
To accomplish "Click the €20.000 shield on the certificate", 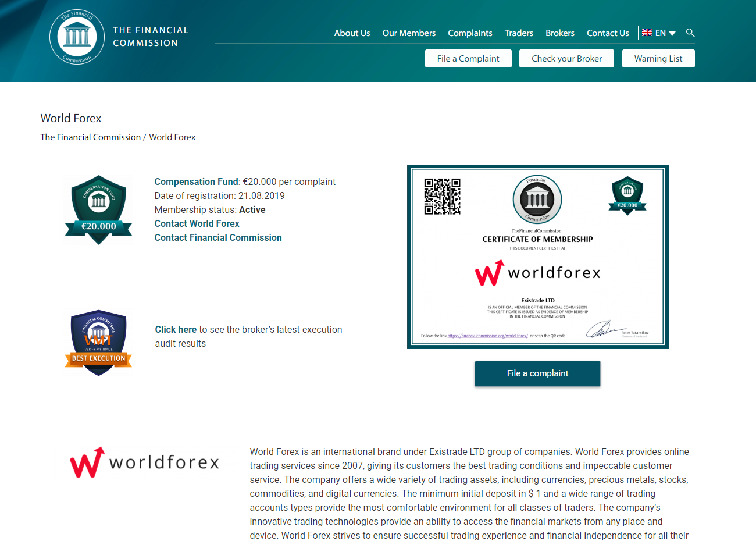I will 627,195.
